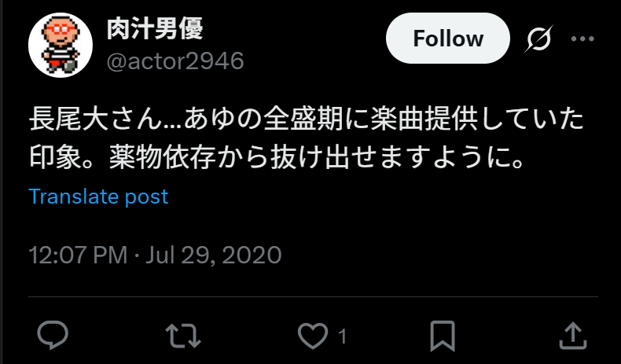Viewport: 621px width, 364px height.
Task: Bookmark this post
Action: coord(443,336)
